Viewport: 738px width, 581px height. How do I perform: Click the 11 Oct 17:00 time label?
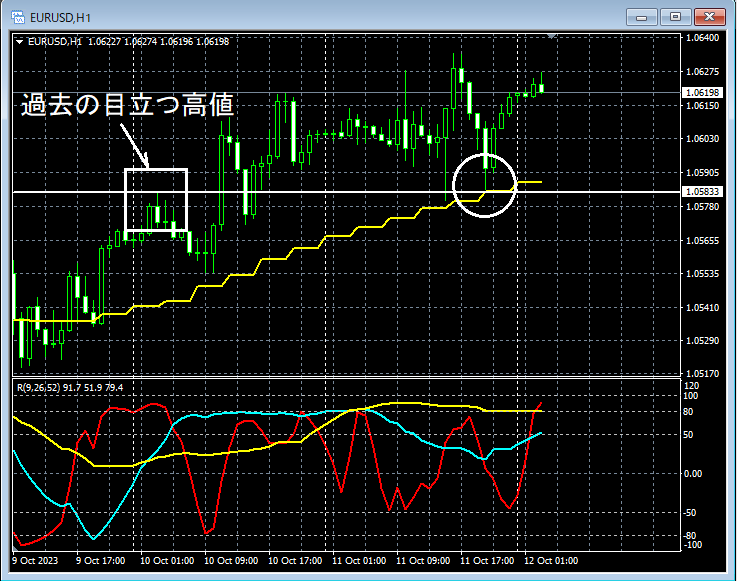pos(487,561)
